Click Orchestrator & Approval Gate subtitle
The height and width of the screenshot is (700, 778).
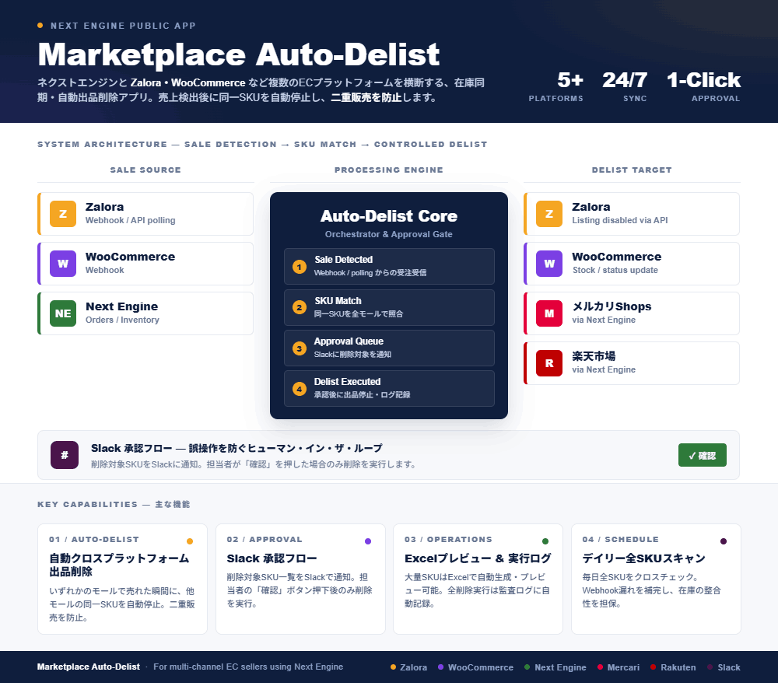[x=389, y=234]
